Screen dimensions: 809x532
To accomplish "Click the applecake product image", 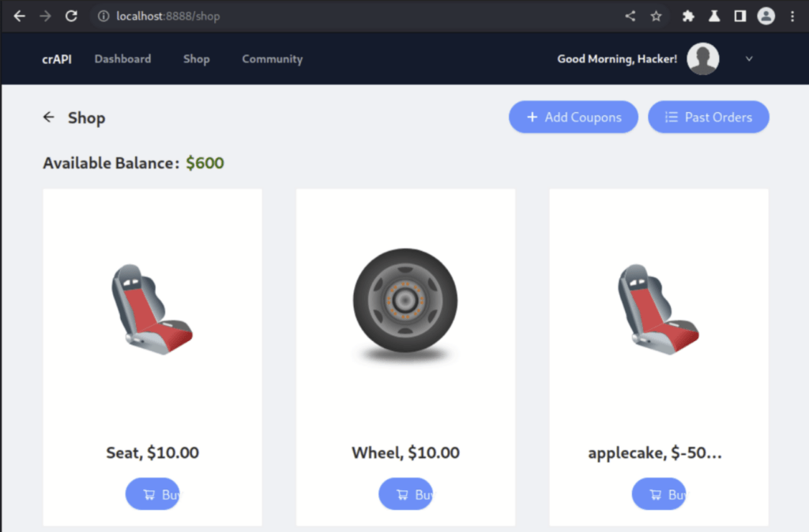I will 658,309.
